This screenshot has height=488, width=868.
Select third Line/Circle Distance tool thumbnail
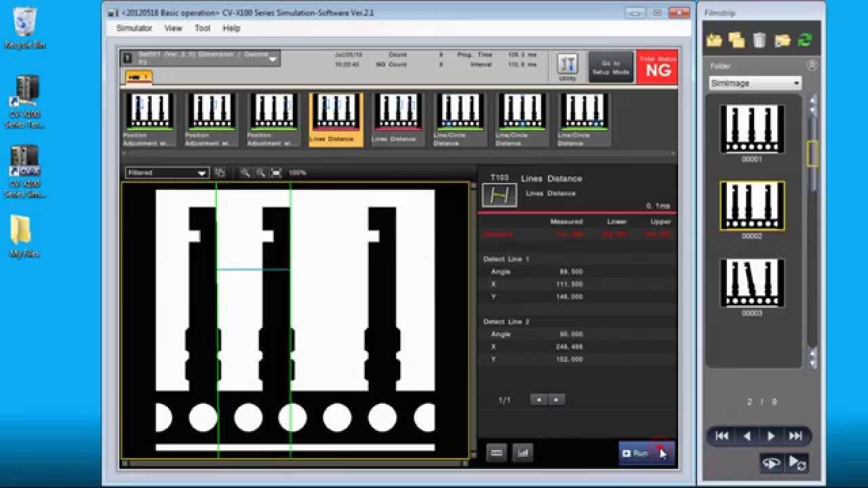coord(585,120)
